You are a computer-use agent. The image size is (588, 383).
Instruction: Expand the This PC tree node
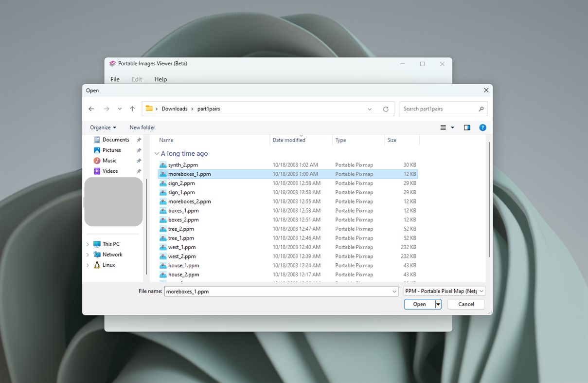(x=88, y=244)
